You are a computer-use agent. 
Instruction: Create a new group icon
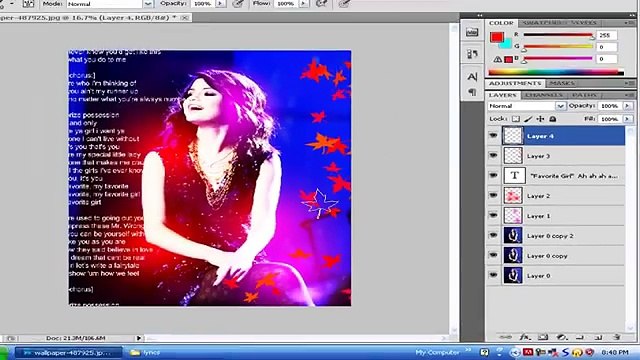580,337
